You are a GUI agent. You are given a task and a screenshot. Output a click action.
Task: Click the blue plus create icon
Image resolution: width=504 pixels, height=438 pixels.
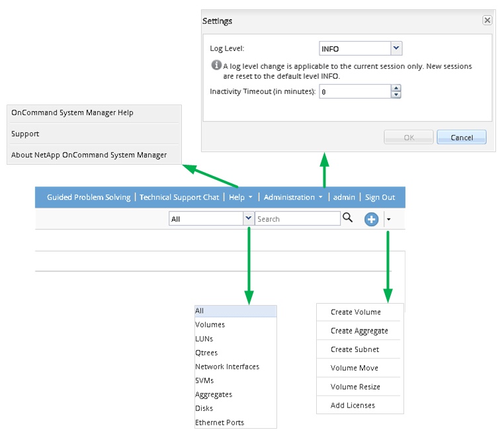click(371, 219)
